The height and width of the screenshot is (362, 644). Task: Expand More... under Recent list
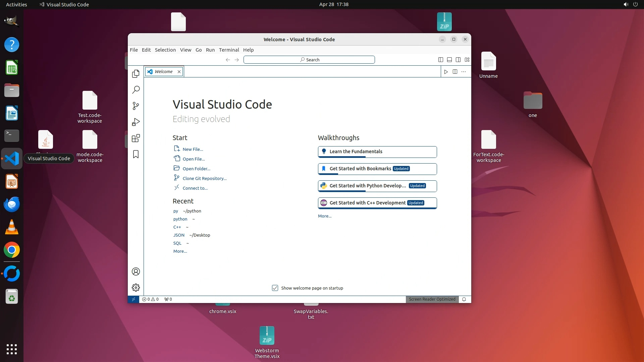pyautogui.click(x=180, y=251)
